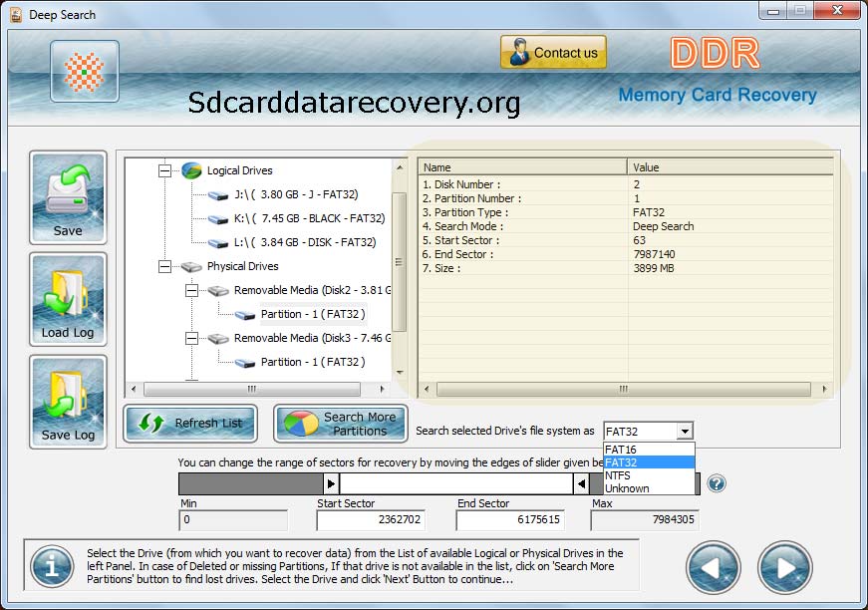This screenshot has height=610, width=868.
Task: Select the K:\ 7.45 GB BLACK drive
Action: point(309,218)
